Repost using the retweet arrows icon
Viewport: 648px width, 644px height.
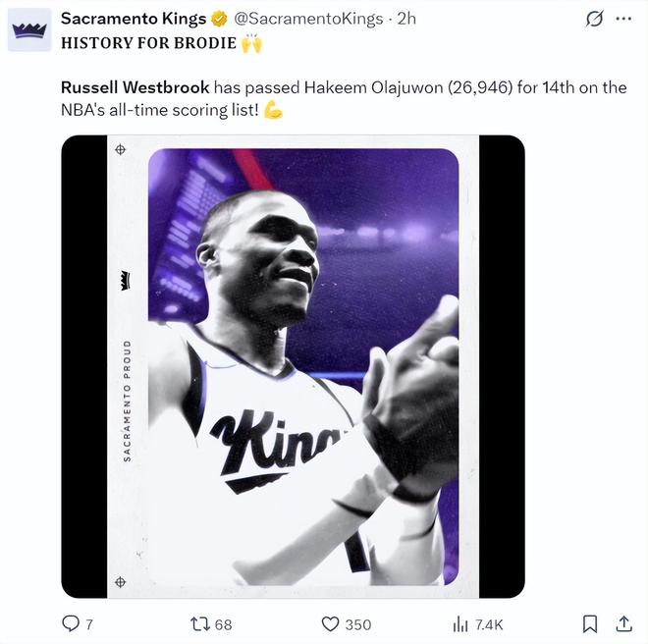point(199,623)
